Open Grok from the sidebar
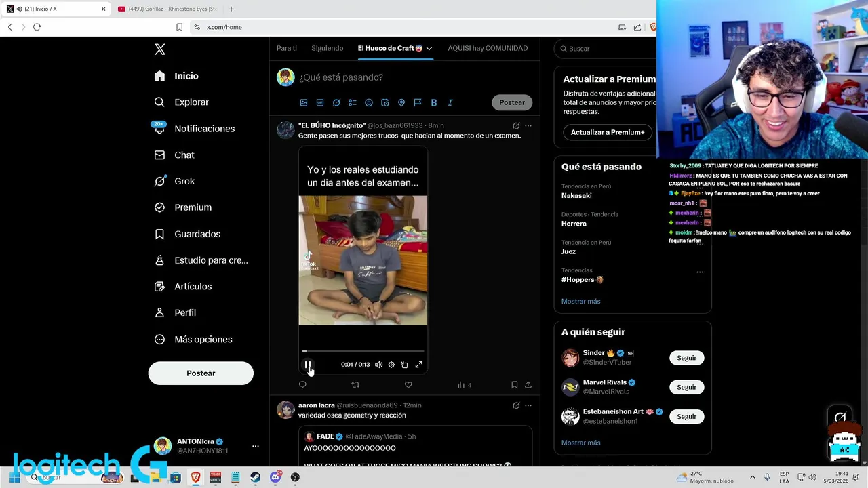Screen dimensions: 868x488 175,181
